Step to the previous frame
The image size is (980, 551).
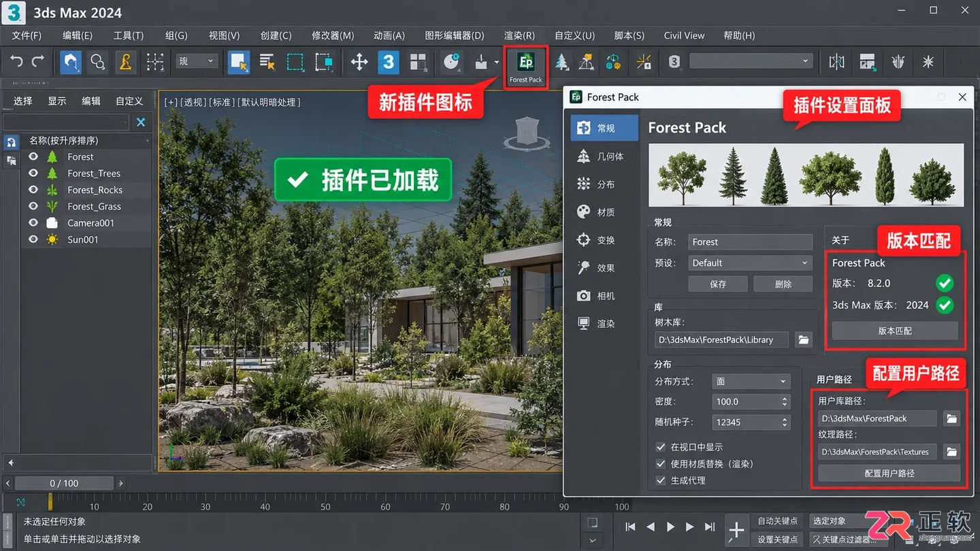coord(651,527)
